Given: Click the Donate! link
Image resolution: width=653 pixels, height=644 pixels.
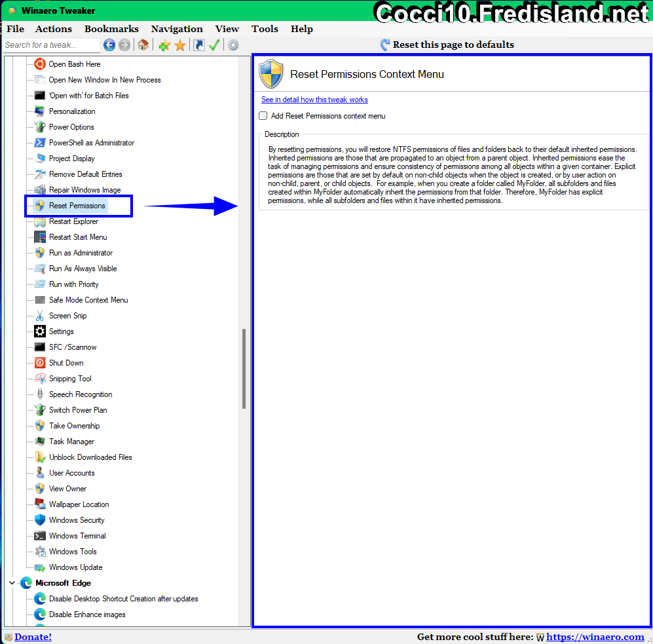Looking at the screenshot, I should coord(33,637).
